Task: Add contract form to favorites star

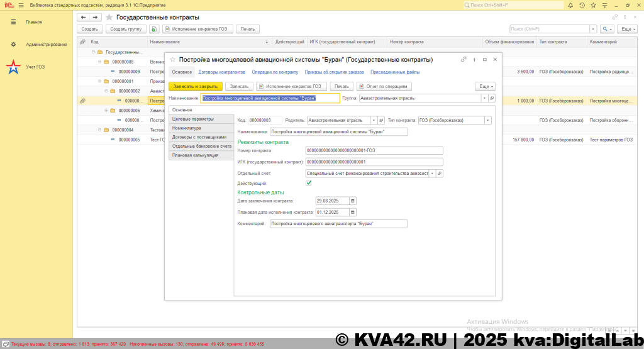Action: (x=173, y=60)
